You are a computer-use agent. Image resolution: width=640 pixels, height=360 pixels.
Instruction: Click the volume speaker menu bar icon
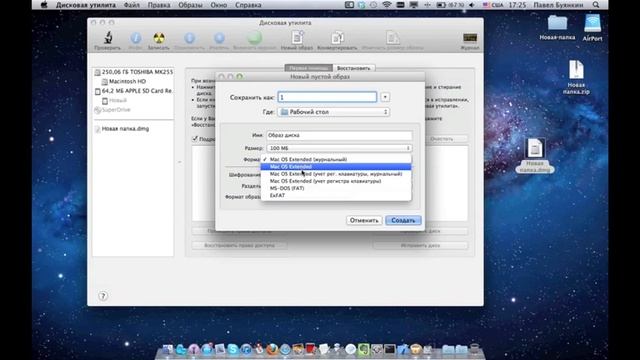[x=472, y=5]
